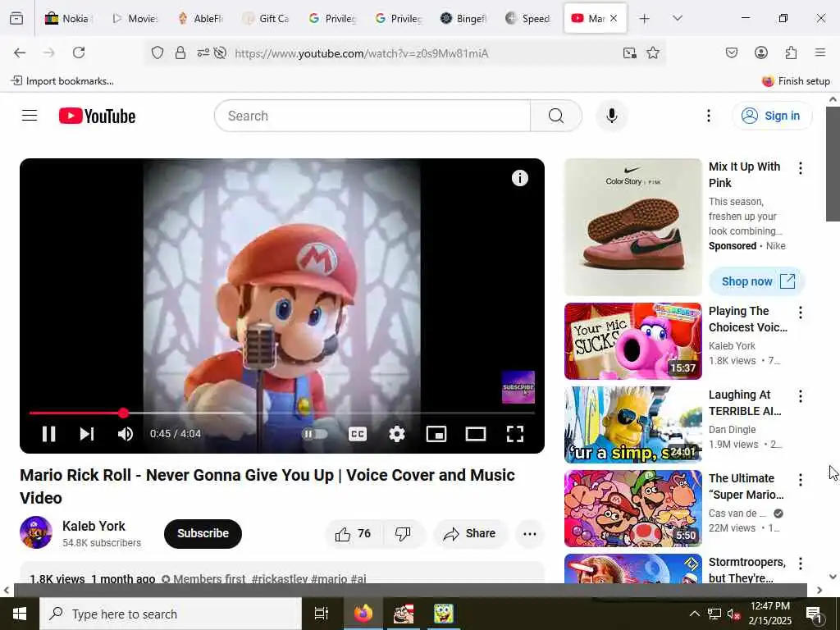Click the red playhead scrubber dot
Screen dimensions: 840x630
pos(123,413)
